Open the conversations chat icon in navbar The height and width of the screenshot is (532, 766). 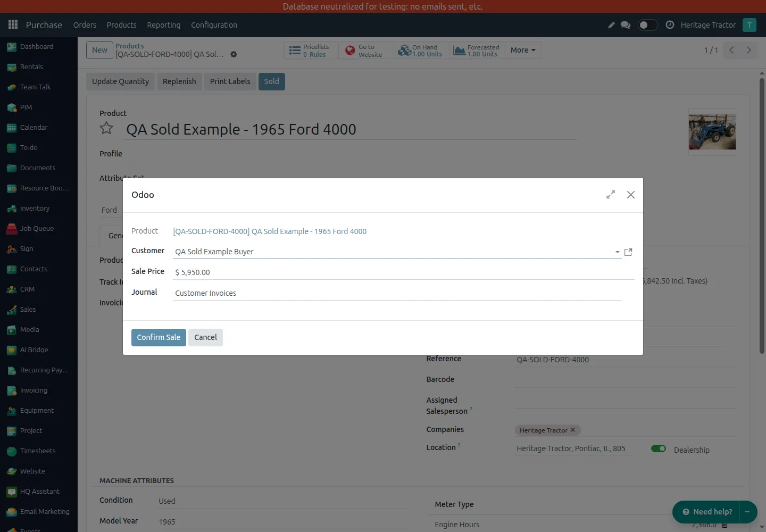pos(626,25)
